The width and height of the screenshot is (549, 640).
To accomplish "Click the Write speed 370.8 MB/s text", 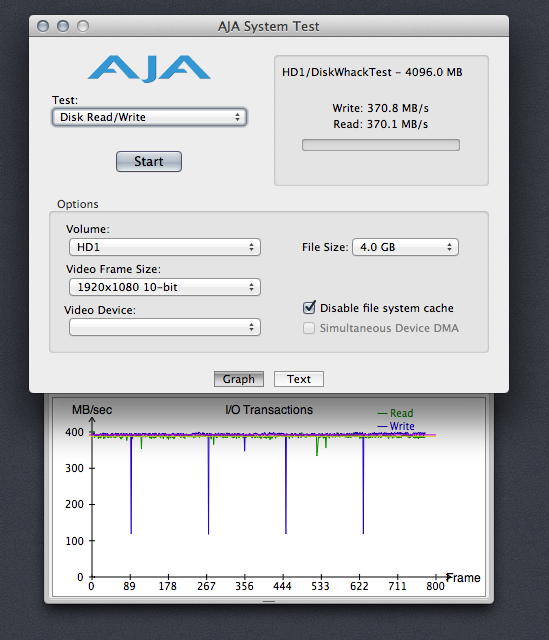I will (x=380, y=108).
